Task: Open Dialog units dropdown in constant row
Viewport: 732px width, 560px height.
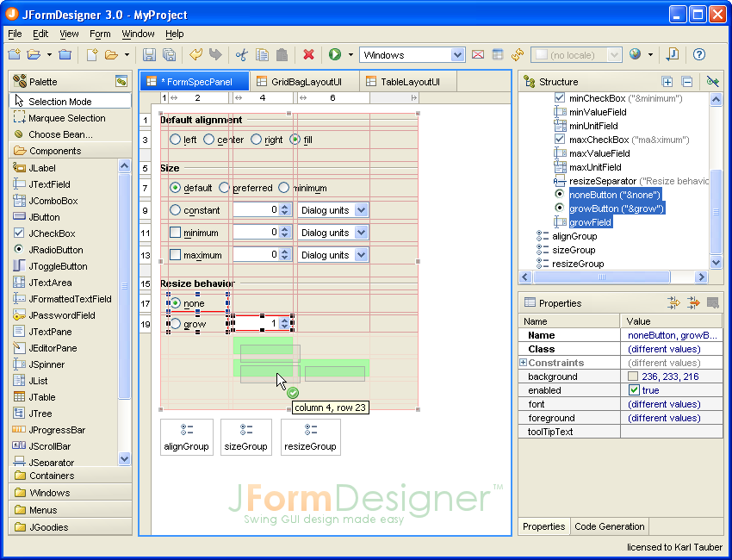Action: [362, 210]
